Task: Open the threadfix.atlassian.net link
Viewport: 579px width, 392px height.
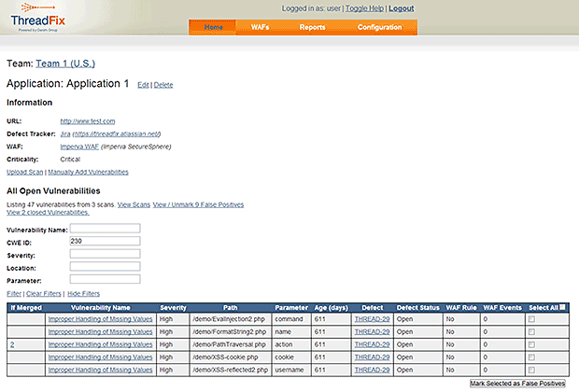Action: 117,134
